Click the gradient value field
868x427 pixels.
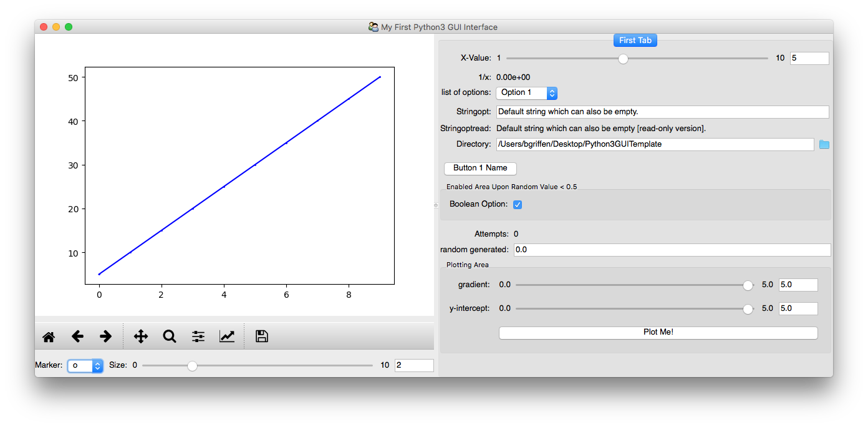click(798, 285)
